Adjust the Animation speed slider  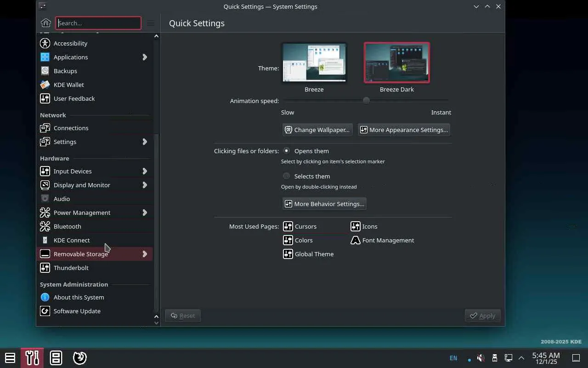[366, 101]
